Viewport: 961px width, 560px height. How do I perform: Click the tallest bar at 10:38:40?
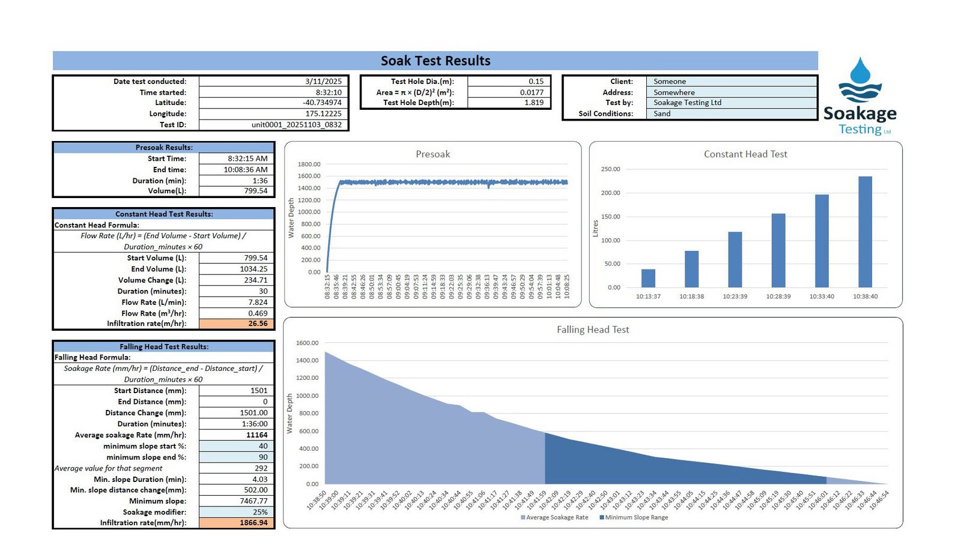865,232
